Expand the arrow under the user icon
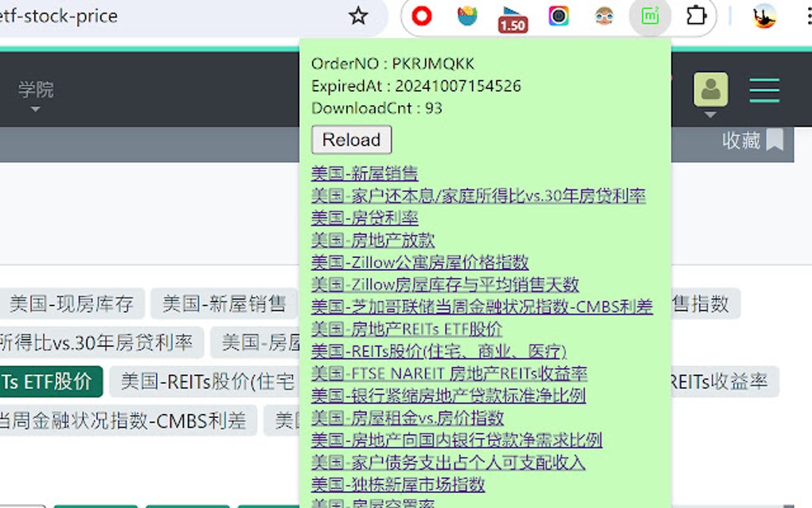 pos(710,115)
